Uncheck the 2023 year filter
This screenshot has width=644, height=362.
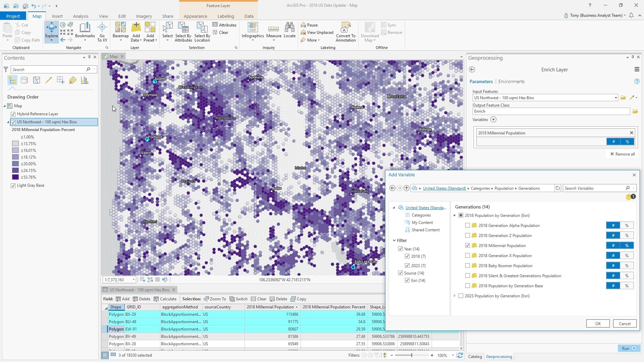(x=407, y=265)
